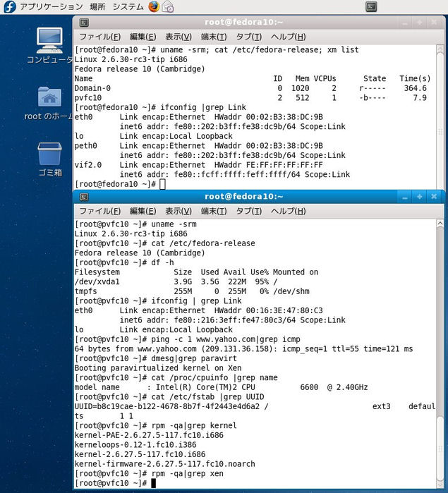Open 場所 menu in top panel
The width and height of the screenshot is (448, 493).
coord(97,6)
